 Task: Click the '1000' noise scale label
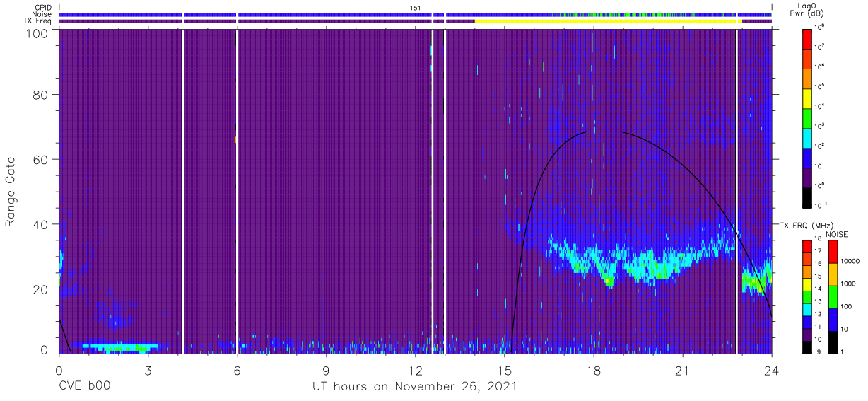pos(848,284)
